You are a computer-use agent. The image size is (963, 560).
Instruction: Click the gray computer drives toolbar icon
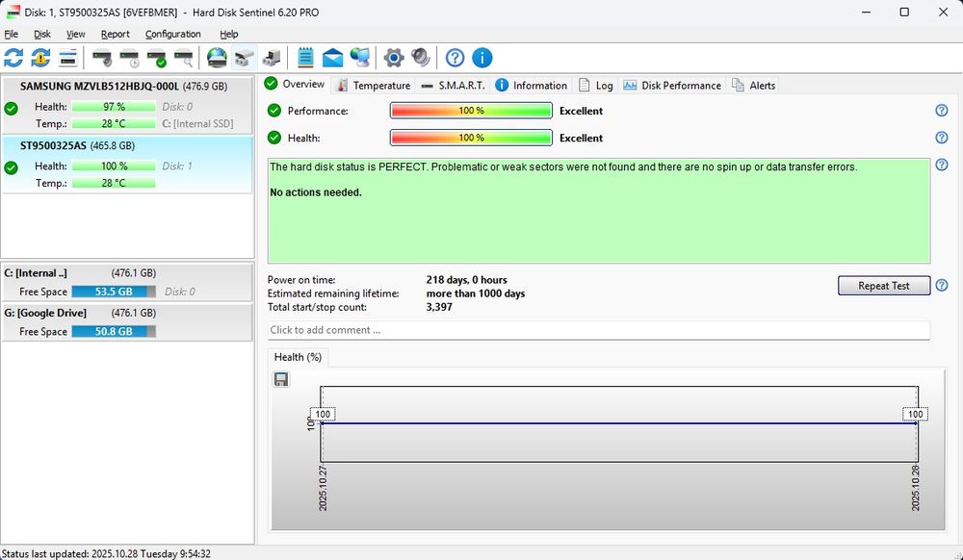(x=271, y=59)
